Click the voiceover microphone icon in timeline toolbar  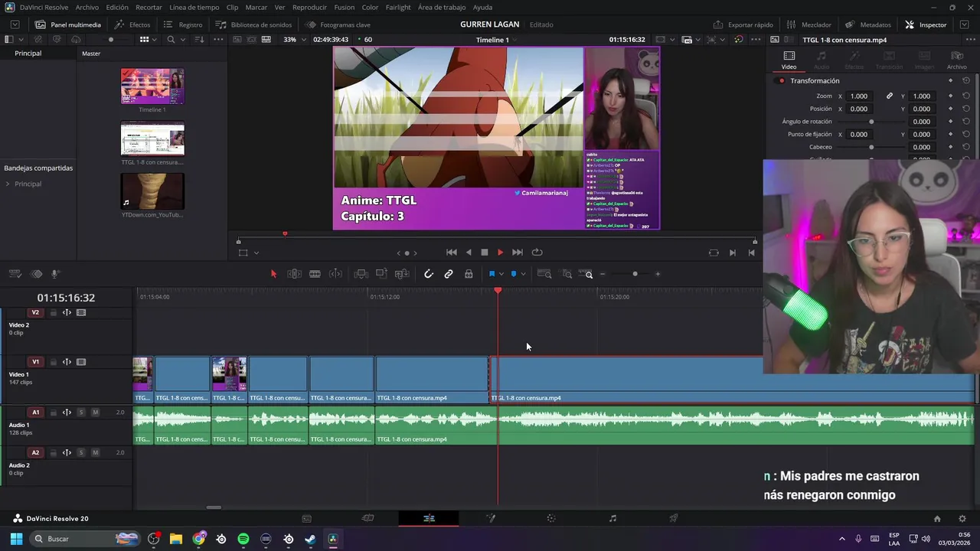click(x=55, y=274)
